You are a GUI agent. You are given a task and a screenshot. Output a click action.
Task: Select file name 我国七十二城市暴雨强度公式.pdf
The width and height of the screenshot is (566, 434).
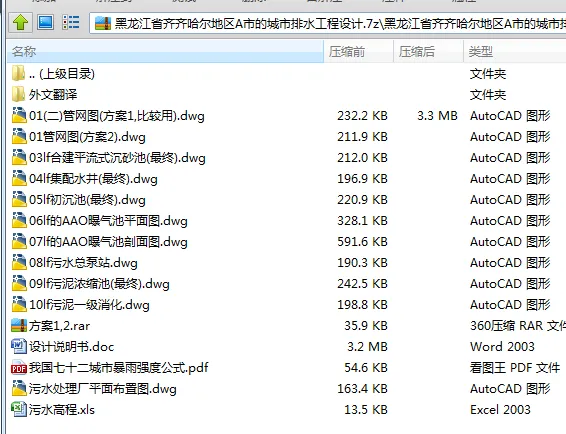119,368
